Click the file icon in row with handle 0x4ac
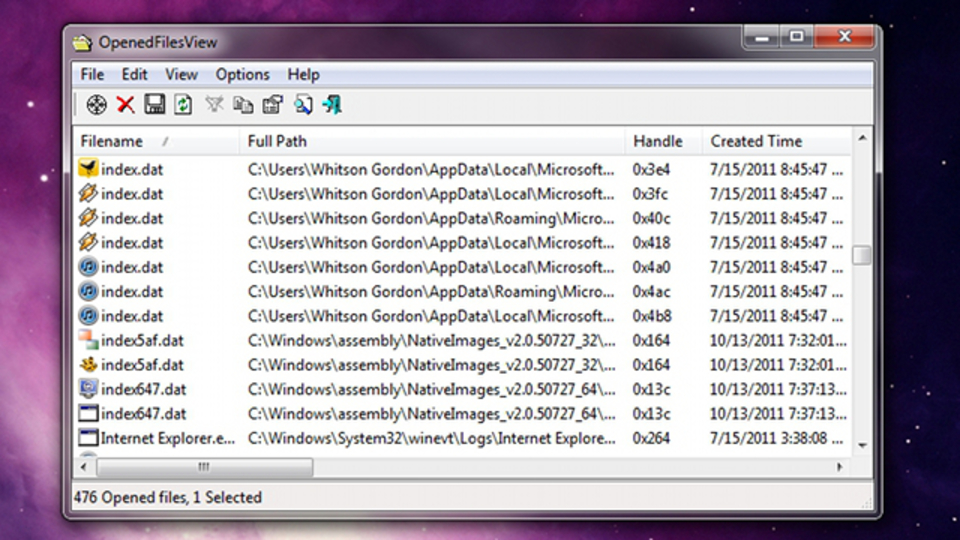Image resolution: width=960 pixels, height=540 pixels. point(88,291)
